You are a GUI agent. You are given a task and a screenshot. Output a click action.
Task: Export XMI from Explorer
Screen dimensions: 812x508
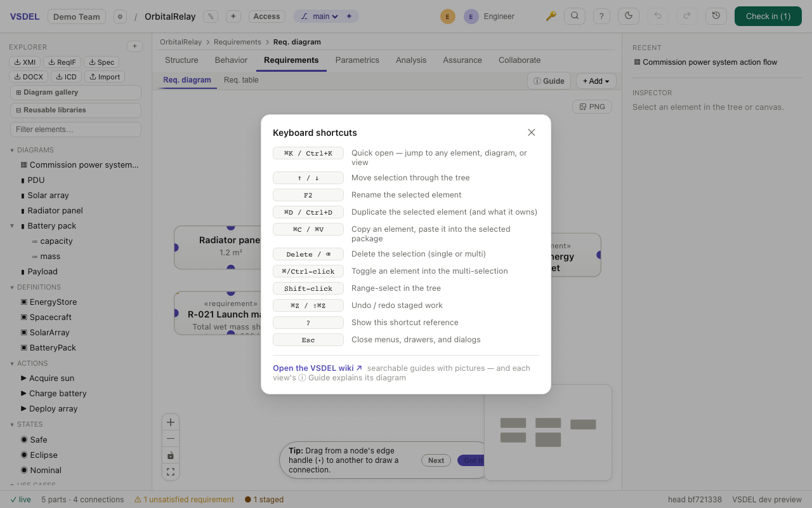[x=25, y=62]
